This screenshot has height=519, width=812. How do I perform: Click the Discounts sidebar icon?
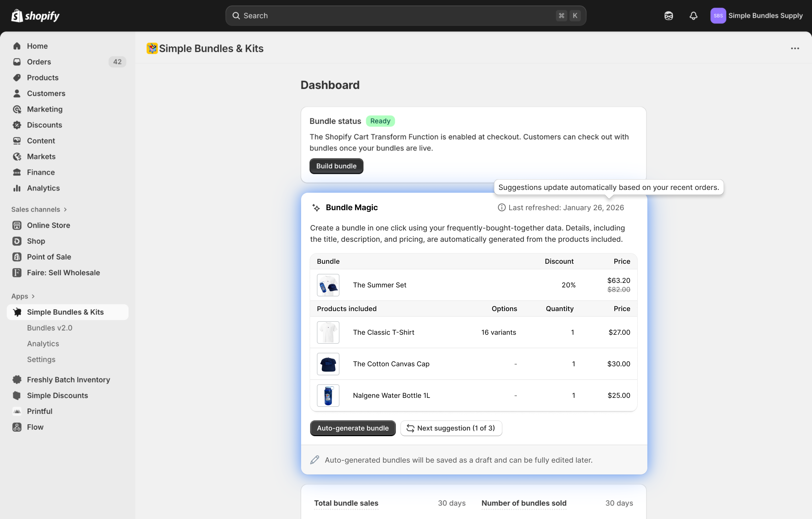point(17,125)
